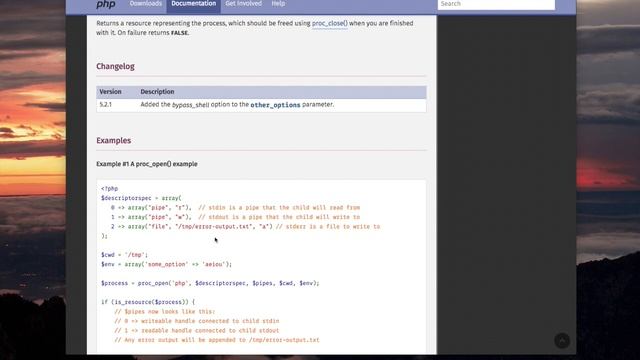Click the '$process = proc_open(' code line
The width and height of the screenshot is (640, 360).
pos(210,283)
